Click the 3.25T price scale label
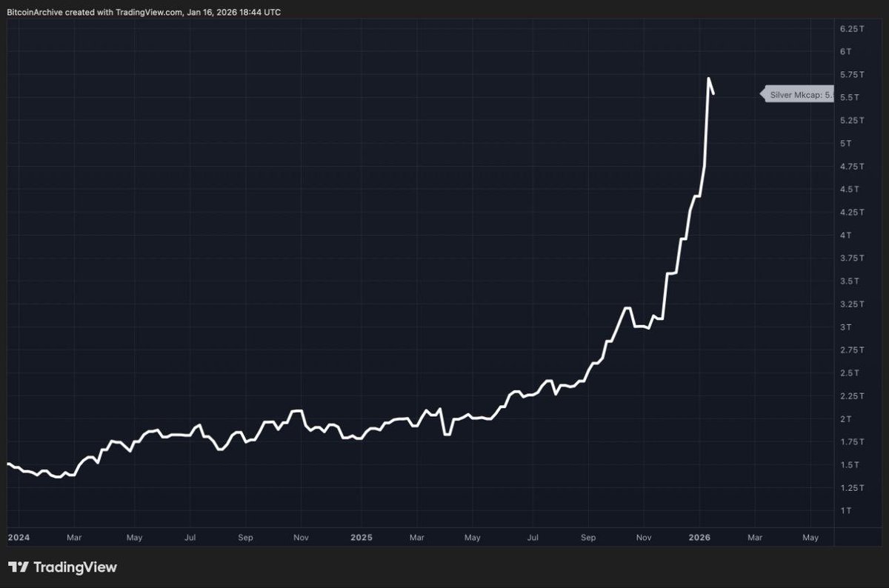Screen dimensions: 889x588 (x=850, y=304)
